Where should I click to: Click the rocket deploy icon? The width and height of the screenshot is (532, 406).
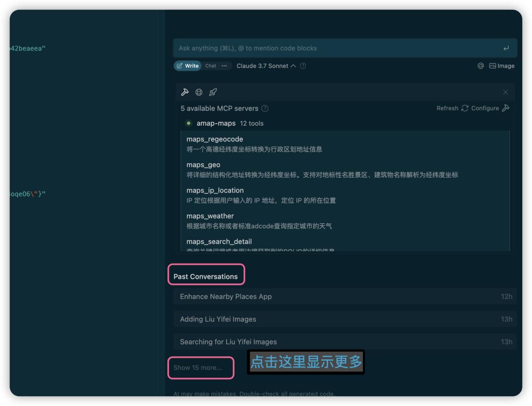pos(213,92)
